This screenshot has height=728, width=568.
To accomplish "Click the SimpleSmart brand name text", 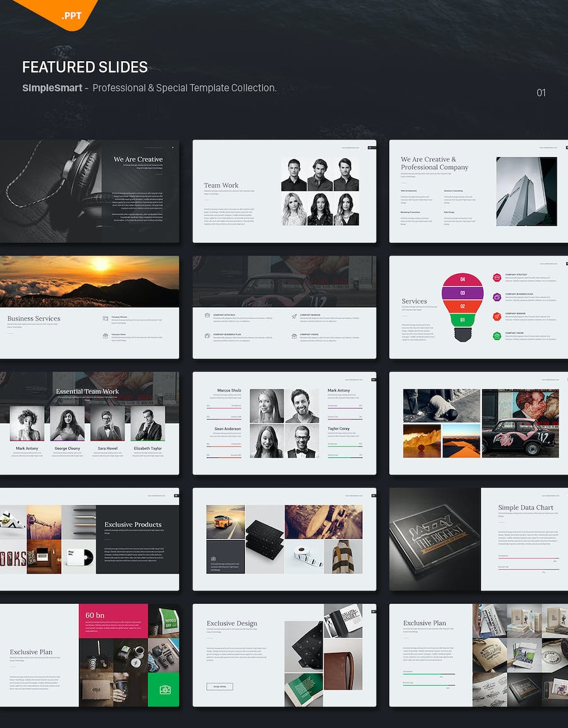I will 52,88.
